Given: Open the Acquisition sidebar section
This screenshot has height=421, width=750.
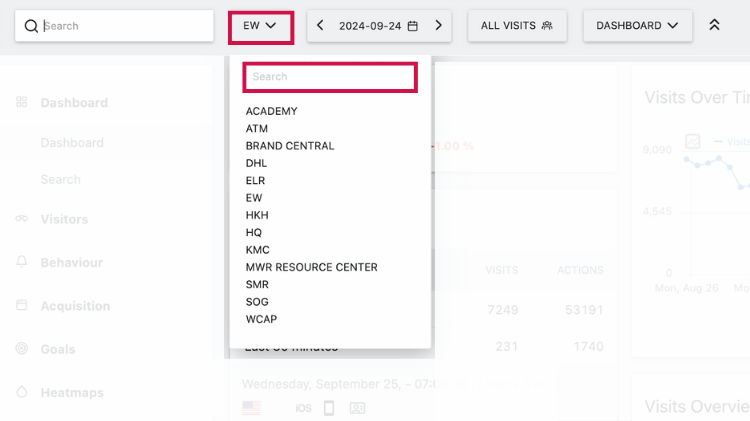Looking at the screenshot, I should [75, 306].
